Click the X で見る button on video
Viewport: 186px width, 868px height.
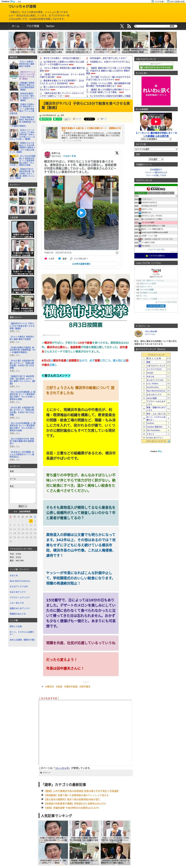pos(111,180)
